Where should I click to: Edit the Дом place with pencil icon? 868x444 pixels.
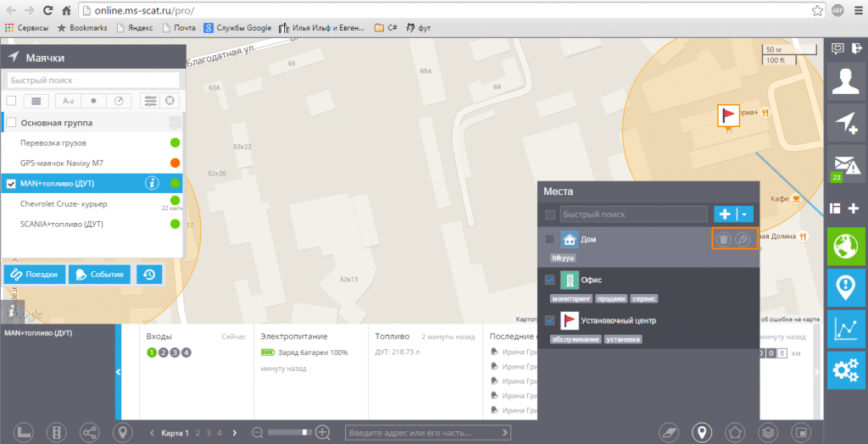point(743,240)
